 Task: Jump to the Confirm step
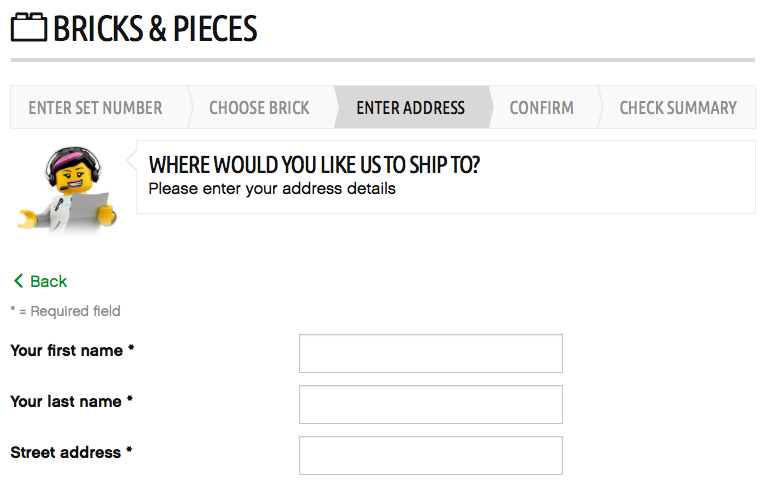541,108
